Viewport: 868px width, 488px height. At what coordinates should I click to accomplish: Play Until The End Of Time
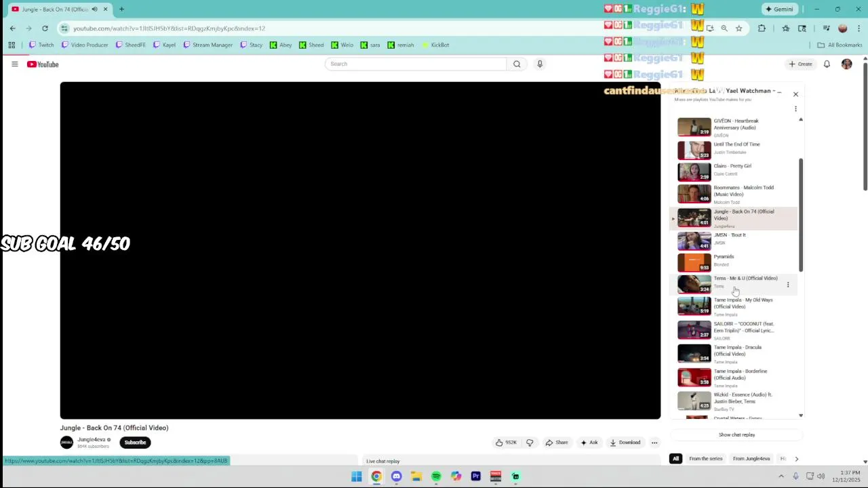click(x=734, y=149)
